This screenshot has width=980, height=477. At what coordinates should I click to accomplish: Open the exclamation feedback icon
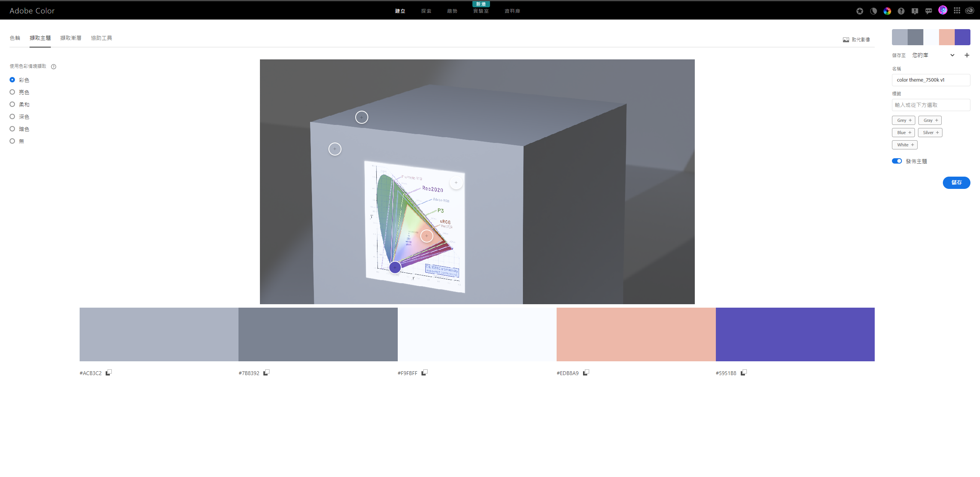[x=915, y=11]
